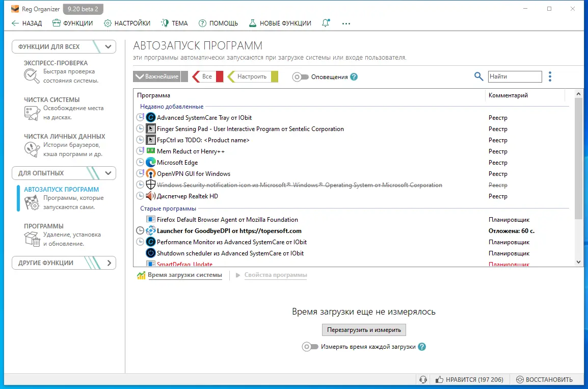The height and width of the screenshot is (389, 588).
Task: Click the Microsoft Edge app icon in list
Action: pyautogui.click(x=150, y=163)
